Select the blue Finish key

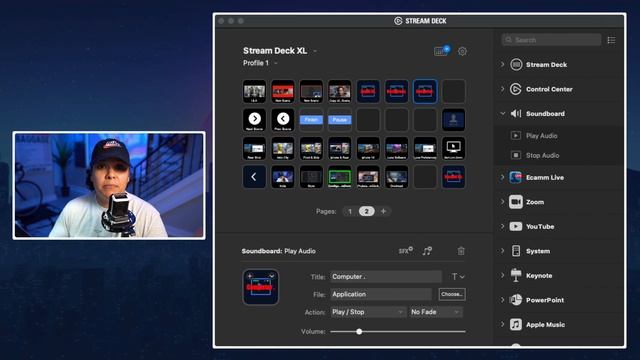pos(311,120)
